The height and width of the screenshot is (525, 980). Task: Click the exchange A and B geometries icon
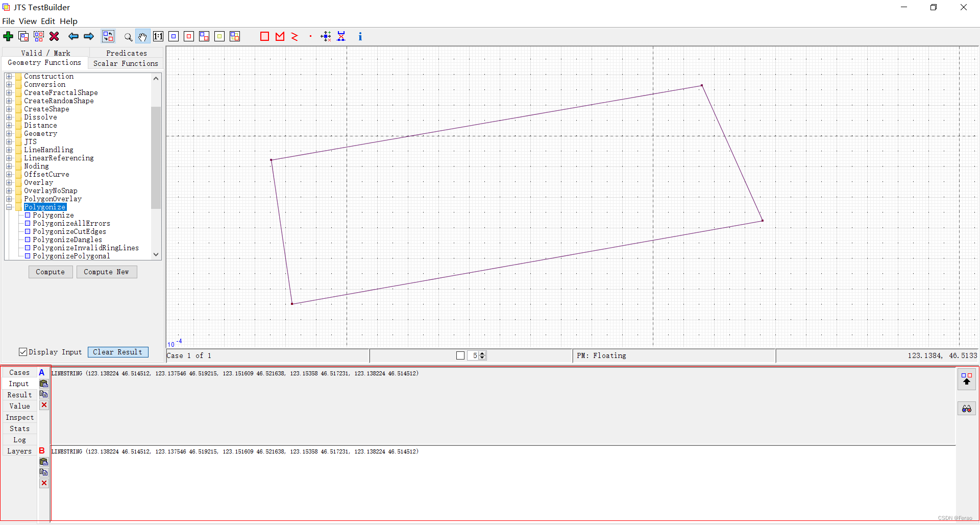point(108,36)
